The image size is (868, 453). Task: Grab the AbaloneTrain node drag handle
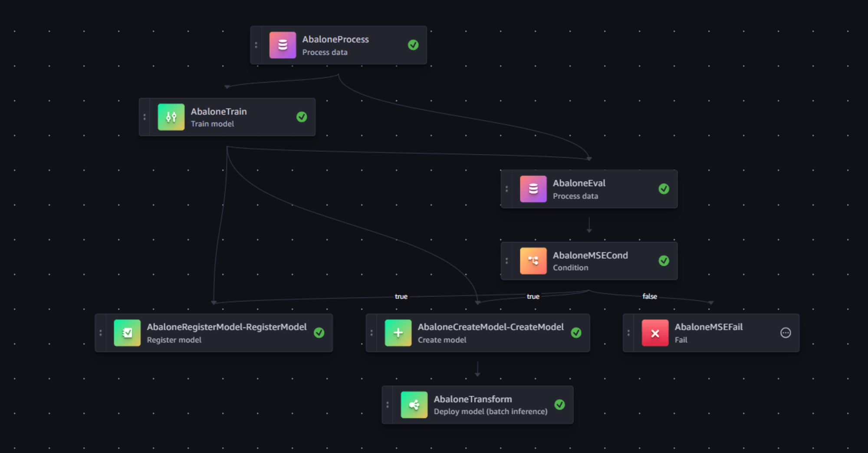tap(145, 117)
